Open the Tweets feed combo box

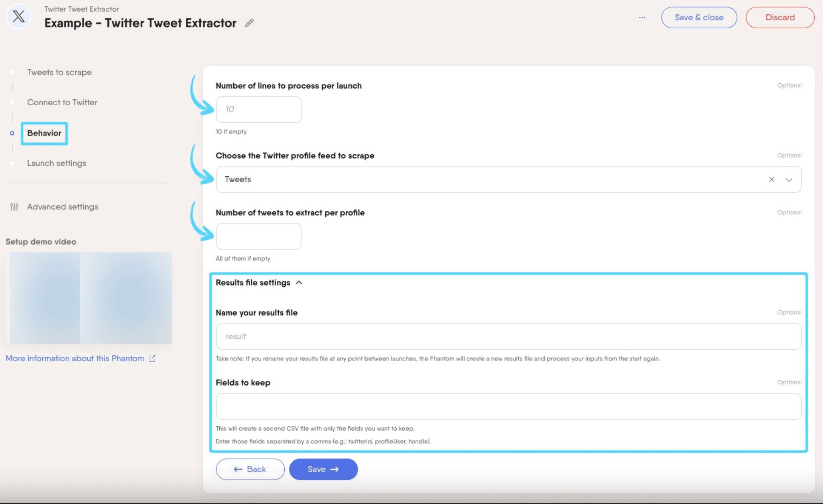(x=508, y=179)
